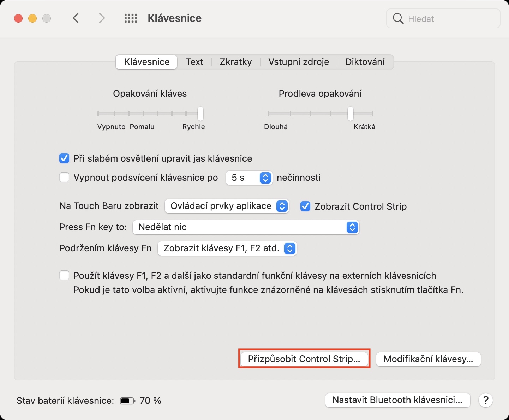Open the 5 s inactivity time dropdown

[x=249, y=178]
